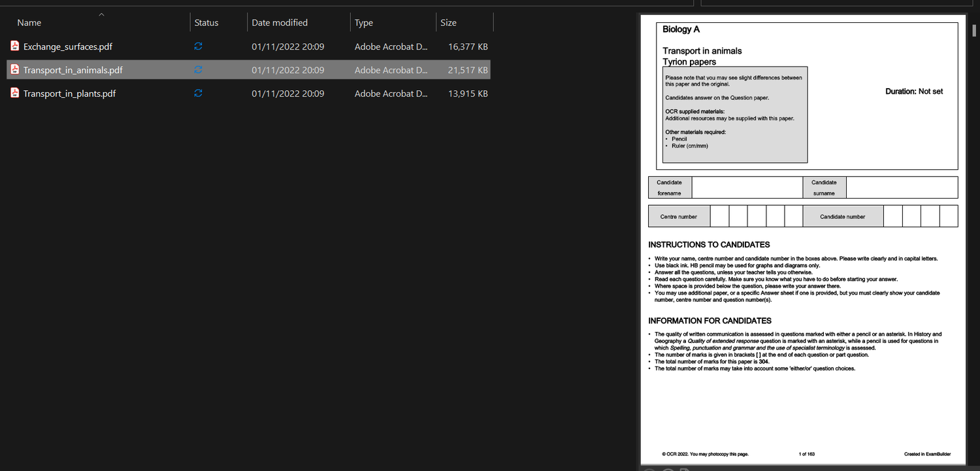Select the Exchange_surfaces.pdf file name
Screen dimensions: 980x471
[x=67, y=46]
